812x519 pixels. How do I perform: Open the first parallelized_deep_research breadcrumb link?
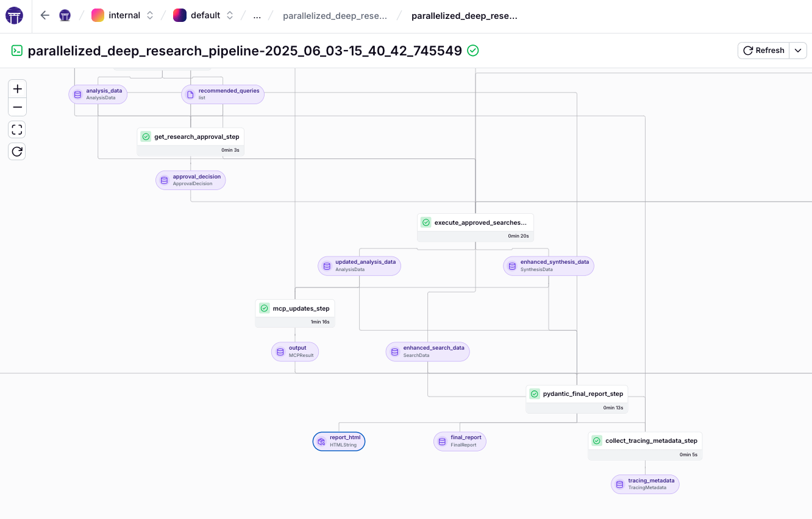(x=335, y=16)
